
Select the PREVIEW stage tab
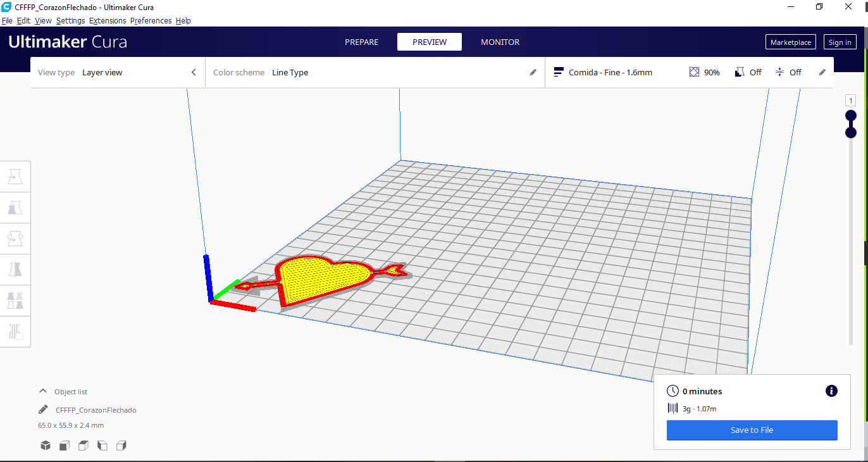430,42
